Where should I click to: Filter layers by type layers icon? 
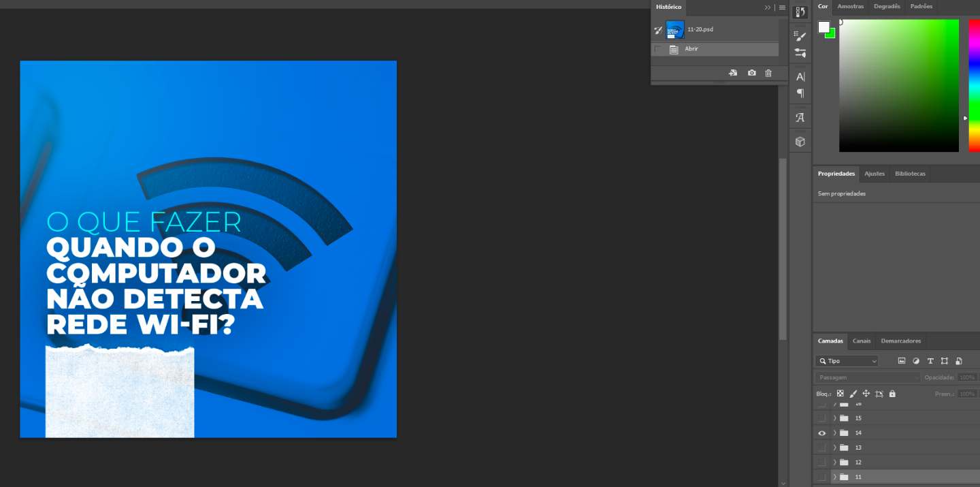pyautogui.click(x=930, y=361)
